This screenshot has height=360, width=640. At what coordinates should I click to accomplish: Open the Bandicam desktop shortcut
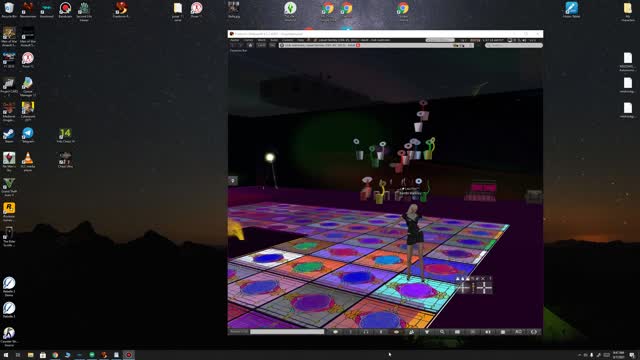(65, 10)
